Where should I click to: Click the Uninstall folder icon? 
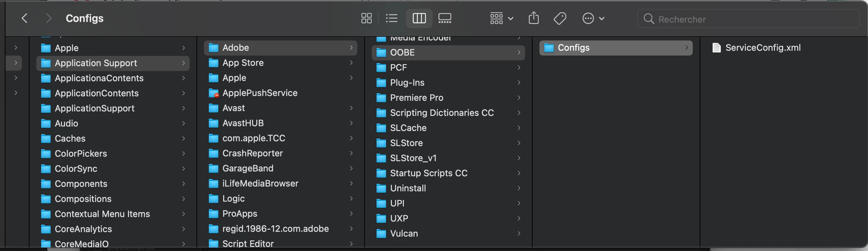tap(381, 188)
